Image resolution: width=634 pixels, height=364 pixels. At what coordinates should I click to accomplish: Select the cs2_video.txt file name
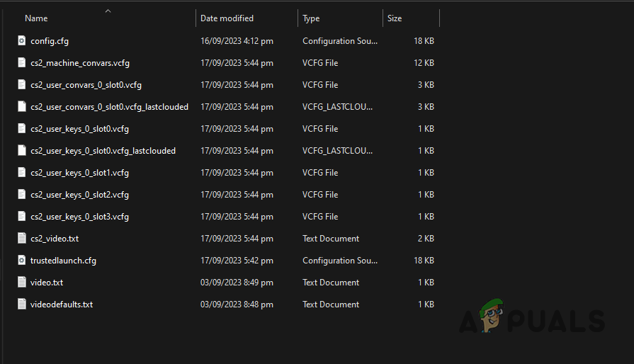click(55, 239)
